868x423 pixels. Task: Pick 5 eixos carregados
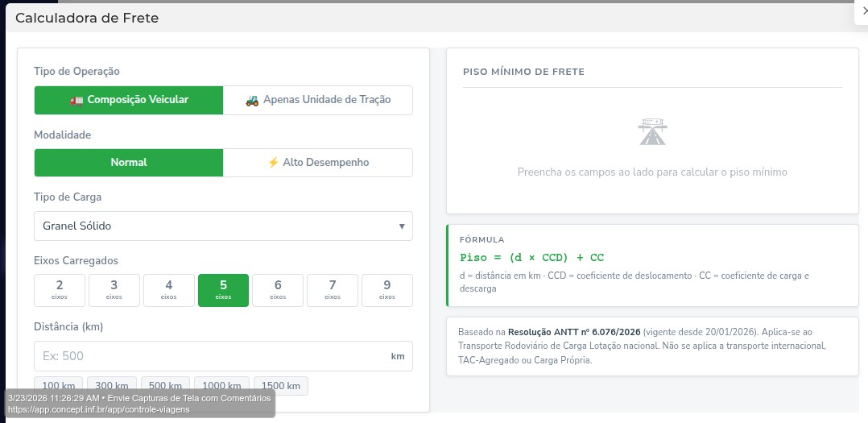tap(223, 290)
